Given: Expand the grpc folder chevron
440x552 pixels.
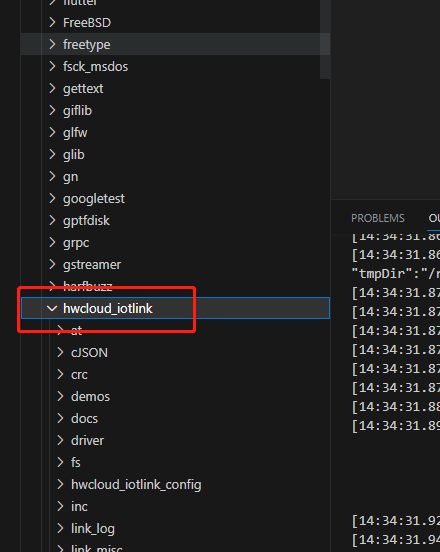Looking at the screenshot, I should (52, 242).
